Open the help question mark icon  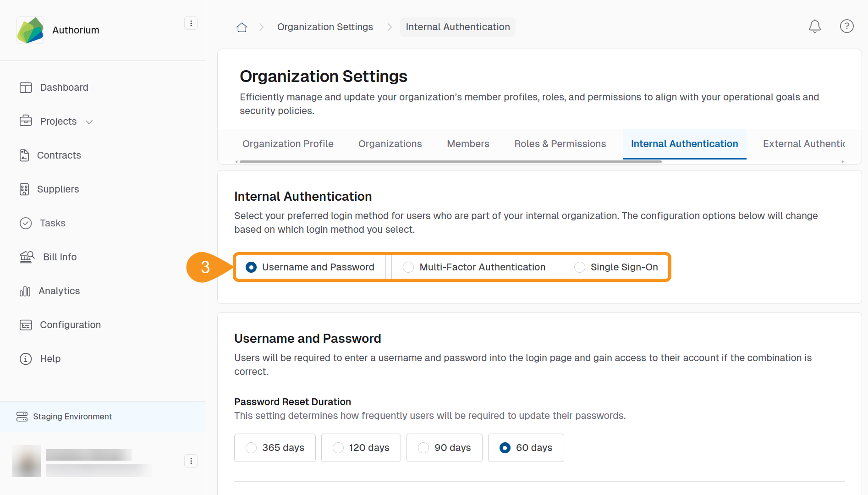[846, 27]
